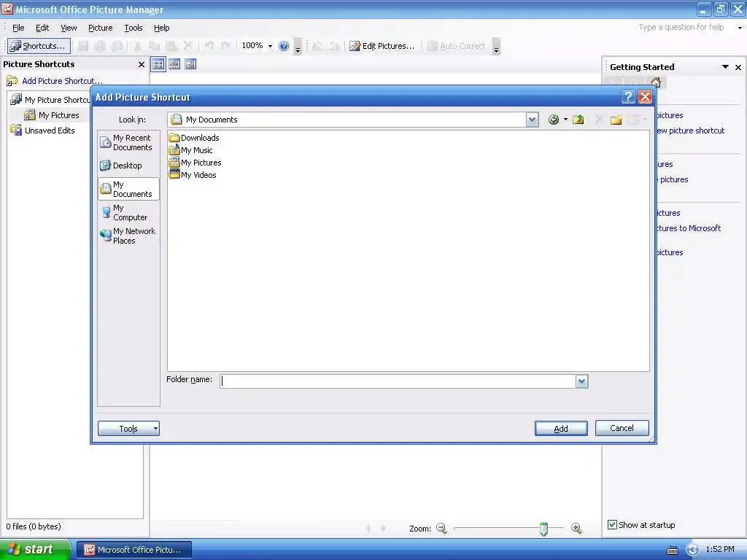The image size is (747, 560).
Task: Click the taskbar clock showing 1:52 PM
Action: point(720,549)
